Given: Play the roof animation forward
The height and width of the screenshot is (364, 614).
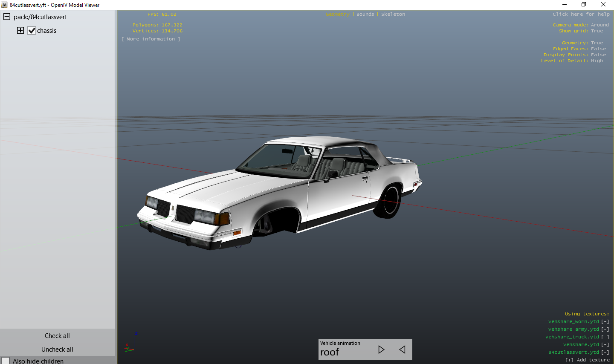Looking at the screenshot, I should 381,350.
